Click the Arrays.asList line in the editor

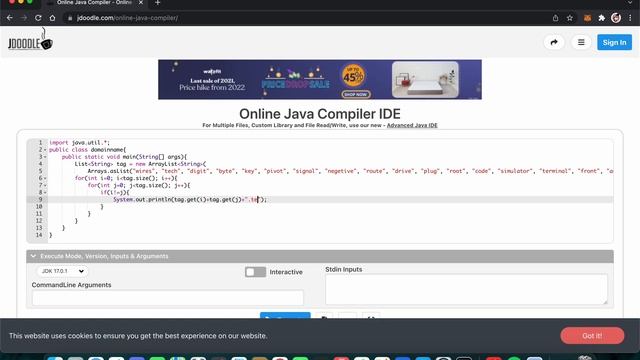click(x=350, y=171)
